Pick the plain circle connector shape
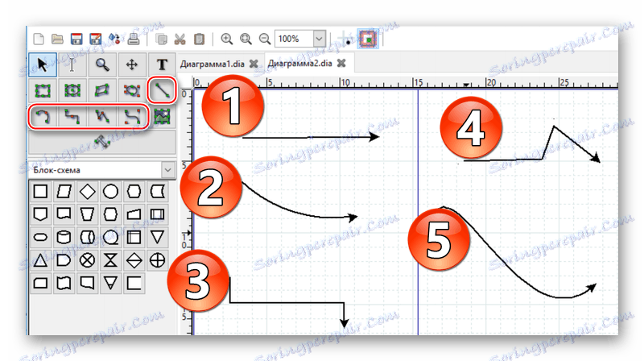 (x=110, y=191)
